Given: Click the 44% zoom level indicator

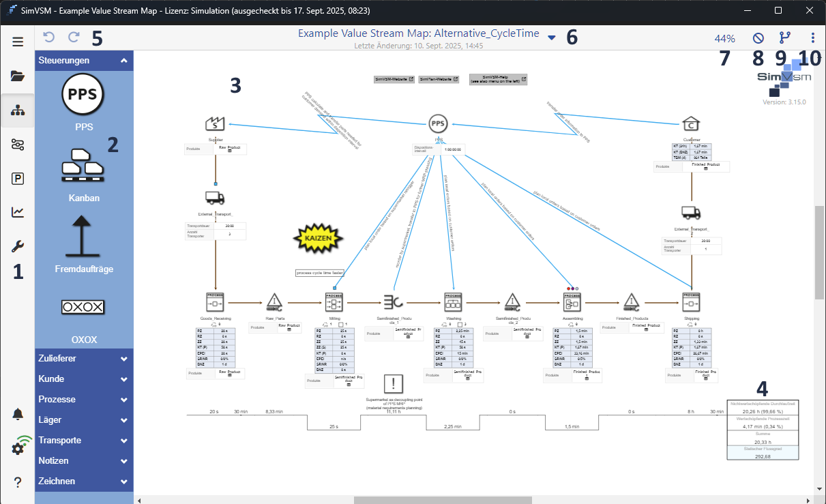Looking at the screenshot, I should 724,39.
